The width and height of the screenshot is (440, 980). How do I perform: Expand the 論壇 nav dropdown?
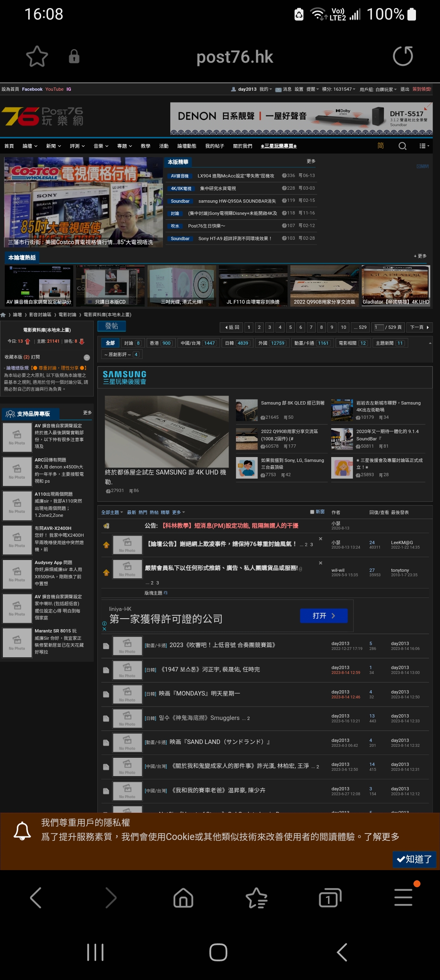pyautogui.click(x=30, y=146)
